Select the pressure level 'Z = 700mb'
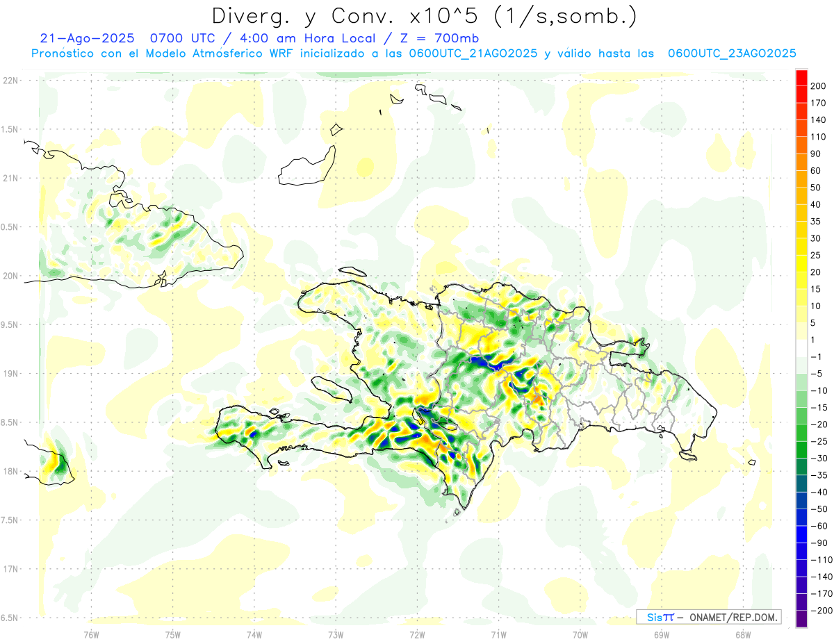Viewport: 834px width, 644px height. pyautogui.click(x=441, y=38)
